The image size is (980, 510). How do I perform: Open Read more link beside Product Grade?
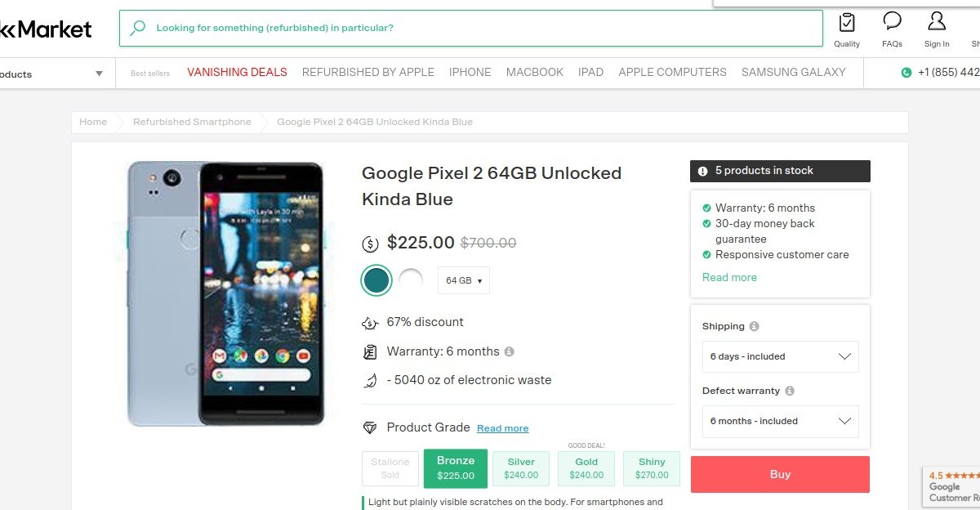[502, 428]
